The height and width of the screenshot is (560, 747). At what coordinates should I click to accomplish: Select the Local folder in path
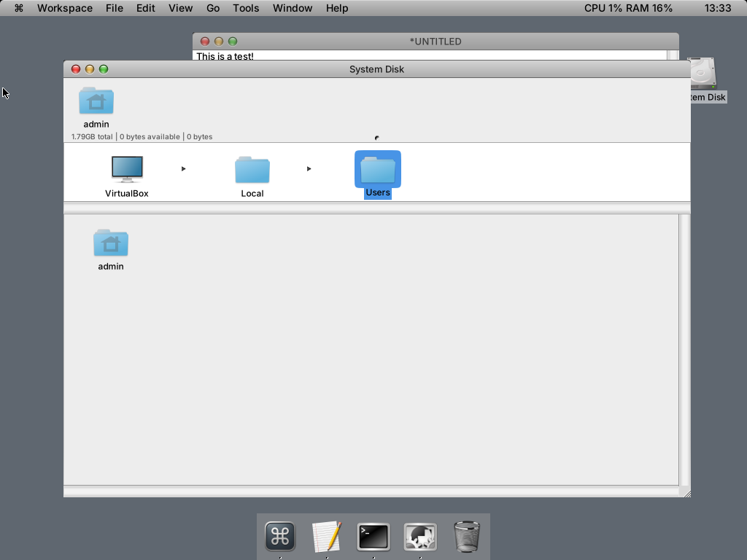pos(252,170)
